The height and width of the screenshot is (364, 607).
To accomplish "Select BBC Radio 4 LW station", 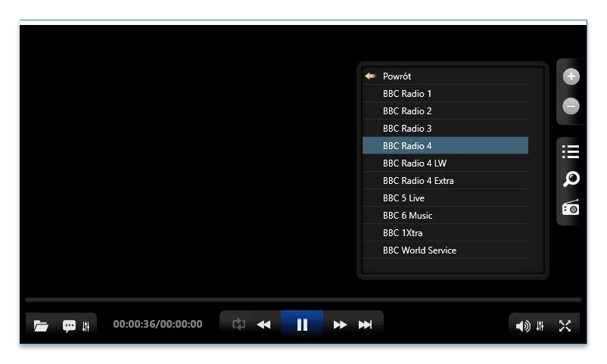I will (445, 163).
